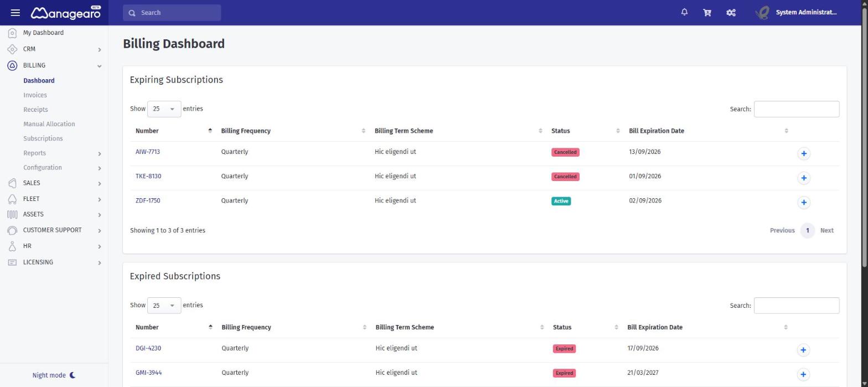Open the settings gears icon
868x387 pixels.
coord(731,12)
